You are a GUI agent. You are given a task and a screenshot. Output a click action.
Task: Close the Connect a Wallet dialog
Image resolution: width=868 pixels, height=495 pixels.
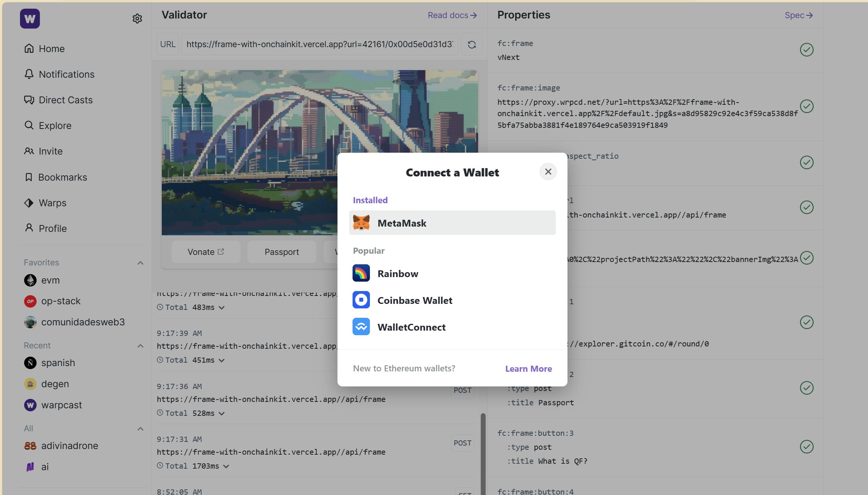(548, 172)
